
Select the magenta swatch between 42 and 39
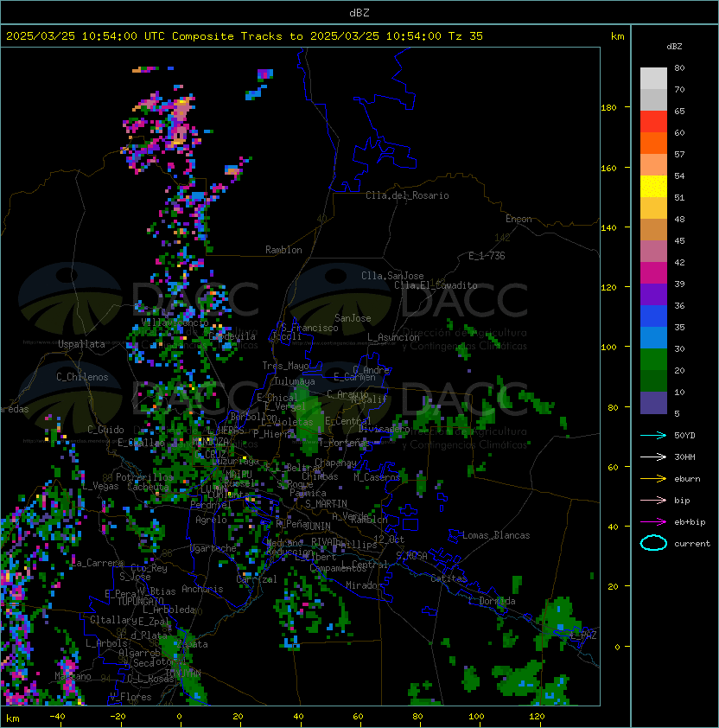653,273
